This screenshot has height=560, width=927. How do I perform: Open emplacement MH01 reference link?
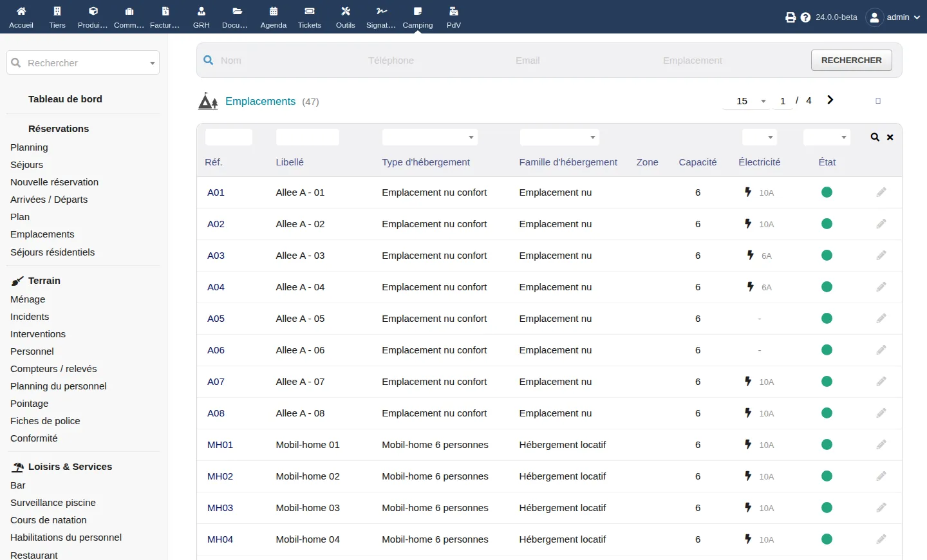pos(220,445)
